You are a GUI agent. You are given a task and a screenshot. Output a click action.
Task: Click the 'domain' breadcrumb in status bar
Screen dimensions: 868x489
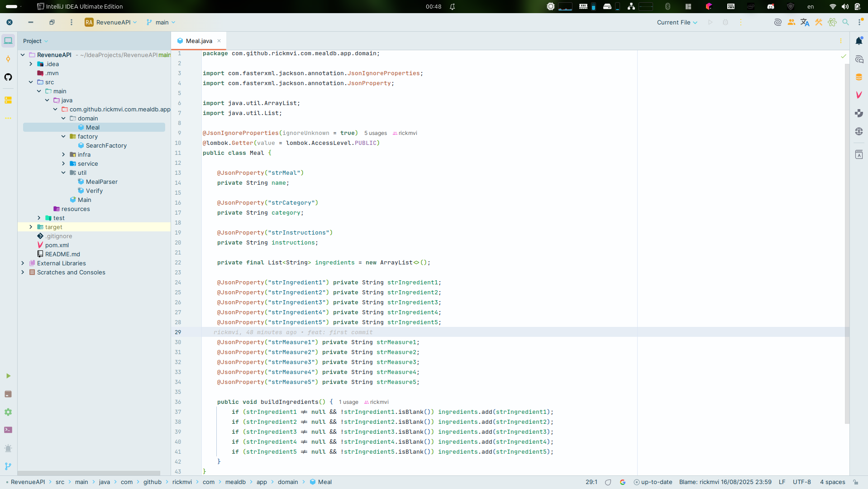(x=288, y=482)
